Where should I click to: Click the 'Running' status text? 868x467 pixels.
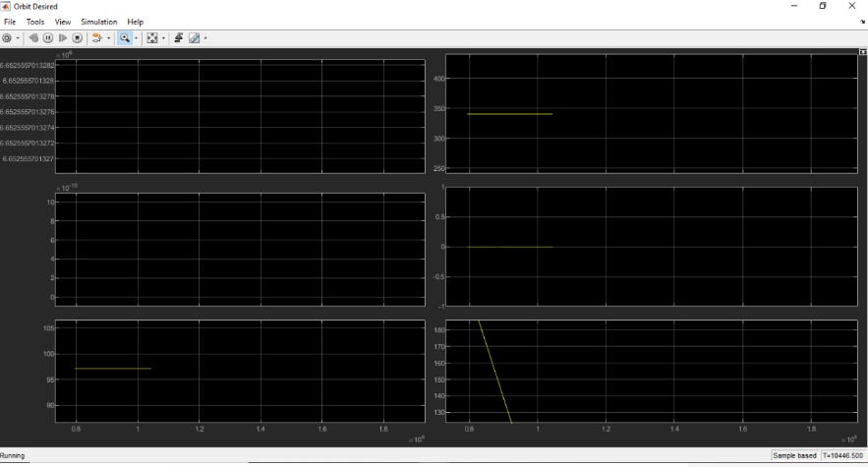click(12, 455)
